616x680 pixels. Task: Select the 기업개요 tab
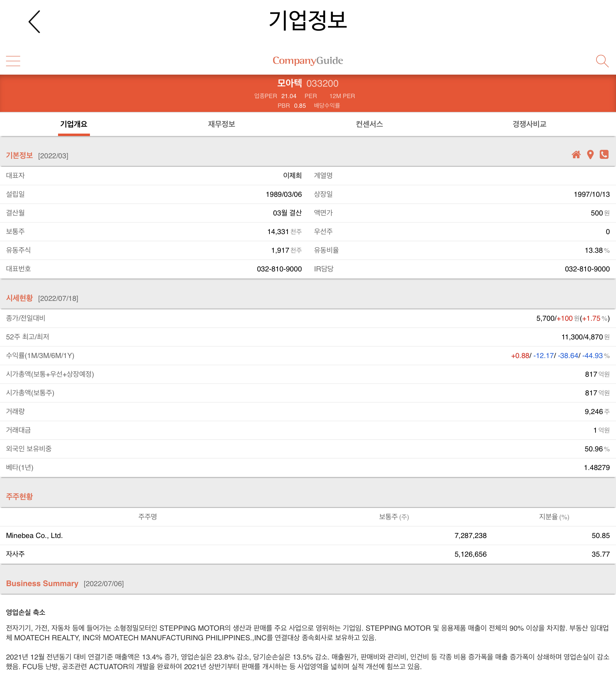coord(74,124)
